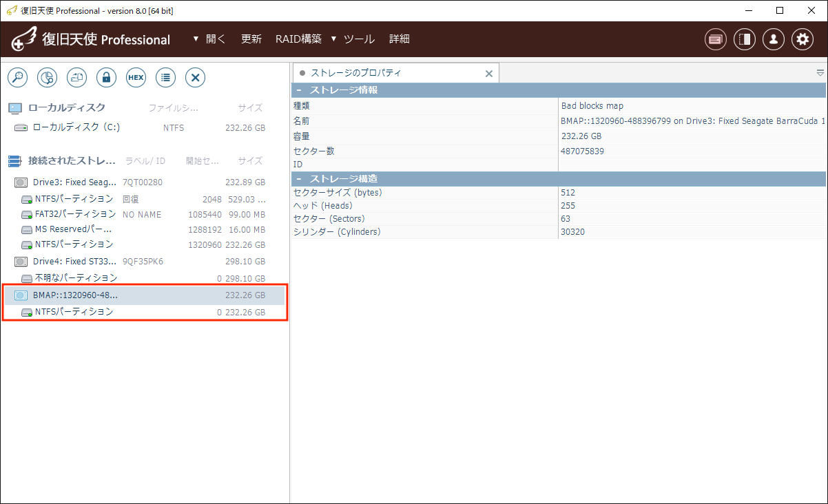Select the BMAP::1320960-48... storage
Screen dimensions: 828x504
pos(145,295)
